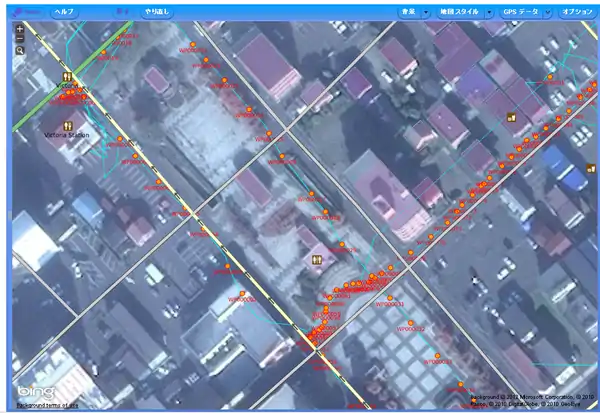Screen dimensions: 600x413
Task: Click the building icon in the upper right
Action: [x=511, y=117]
